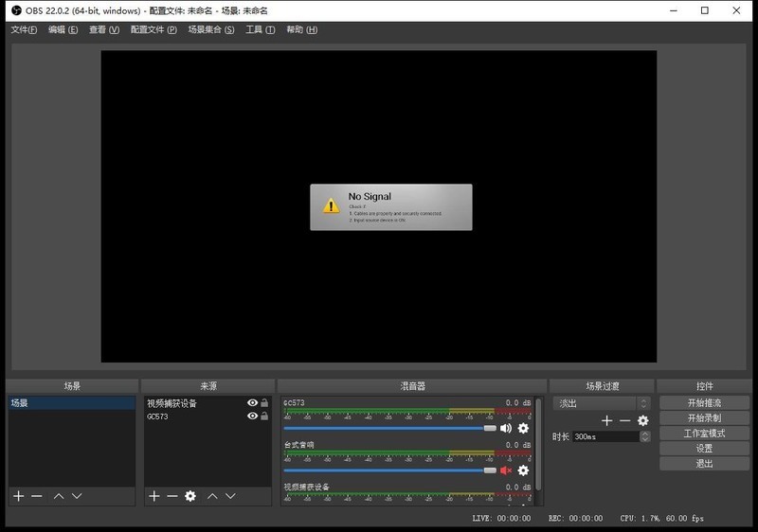758x532 pixels.
Task: Move selected source down with arrow
Action: [x=230, y=496]
